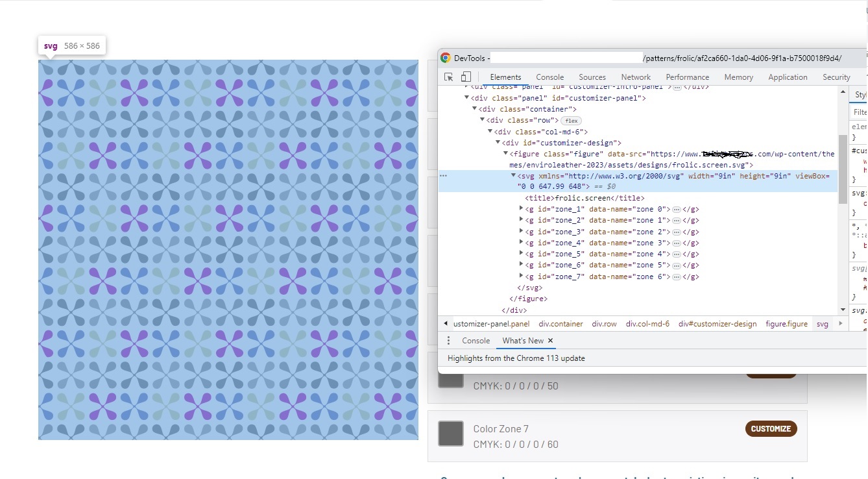
Task: Switch to the Elements tab
Action: (x=505, y=77)
